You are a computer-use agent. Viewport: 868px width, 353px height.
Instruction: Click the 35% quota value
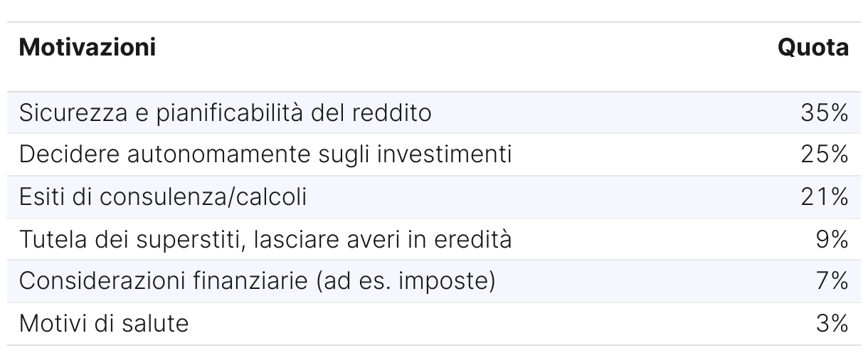point(825,112)
